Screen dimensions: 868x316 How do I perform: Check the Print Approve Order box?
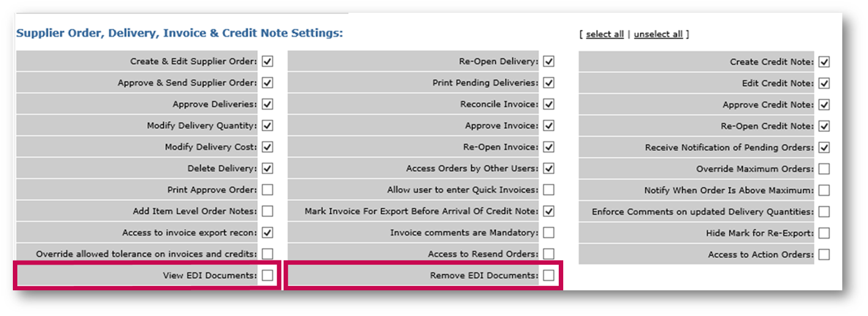click(268, 190)
